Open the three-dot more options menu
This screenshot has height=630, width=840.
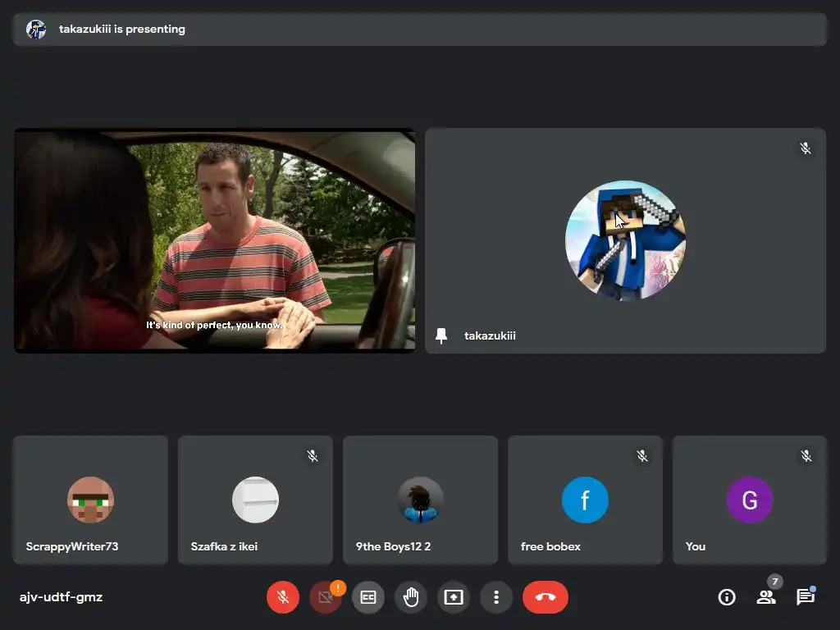(496, 597)
